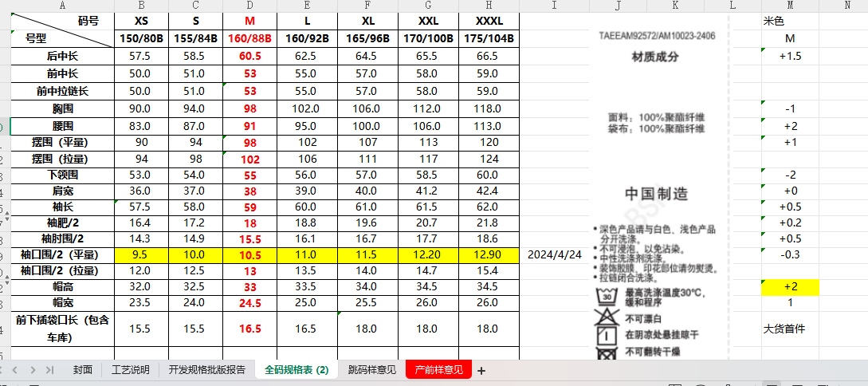868x386 pixels.
Task: Click the next sheet navigation arrow
Action: [x=34, y=370]
